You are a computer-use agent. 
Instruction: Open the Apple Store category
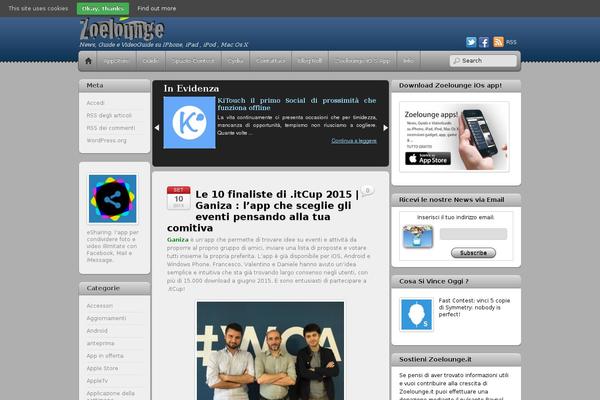[x=102, y=368]
